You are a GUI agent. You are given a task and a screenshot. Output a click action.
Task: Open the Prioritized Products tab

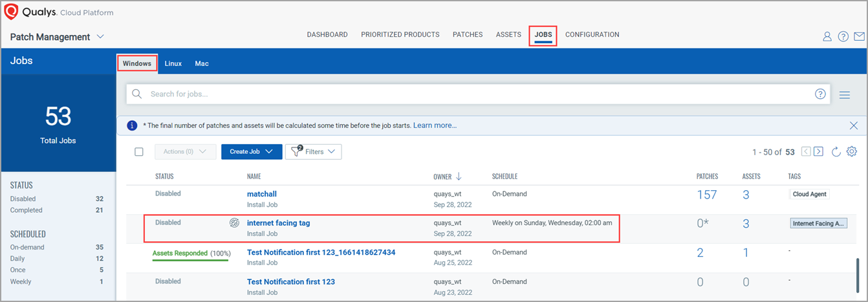400,35
